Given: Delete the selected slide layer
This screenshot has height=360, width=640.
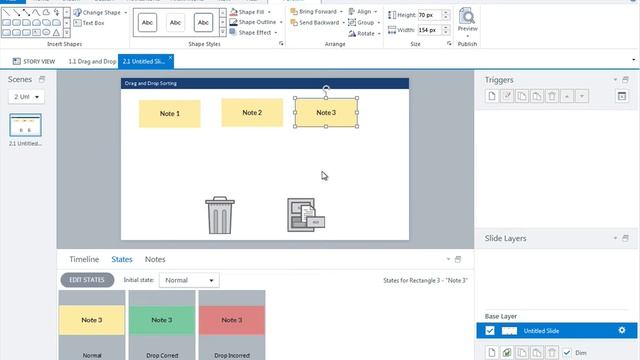Looking at the screenshot, I should (552, 353).
